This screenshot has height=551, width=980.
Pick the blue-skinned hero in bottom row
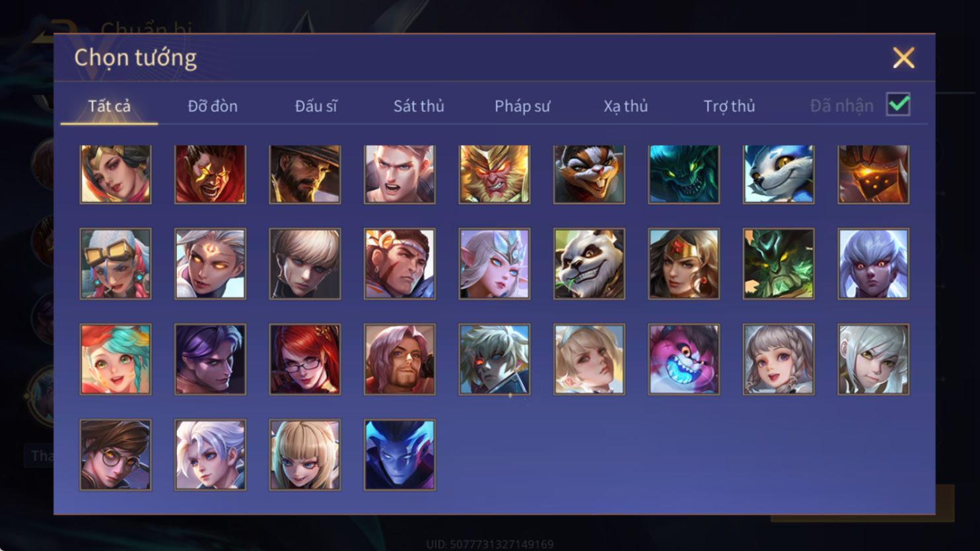400,455
